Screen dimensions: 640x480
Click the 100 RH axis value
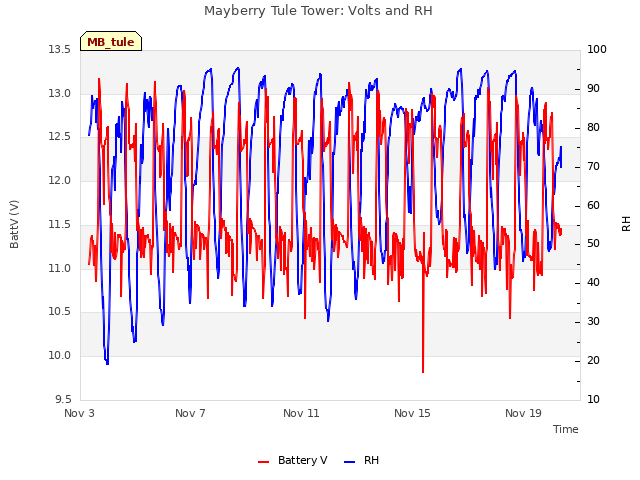[597, 50]
